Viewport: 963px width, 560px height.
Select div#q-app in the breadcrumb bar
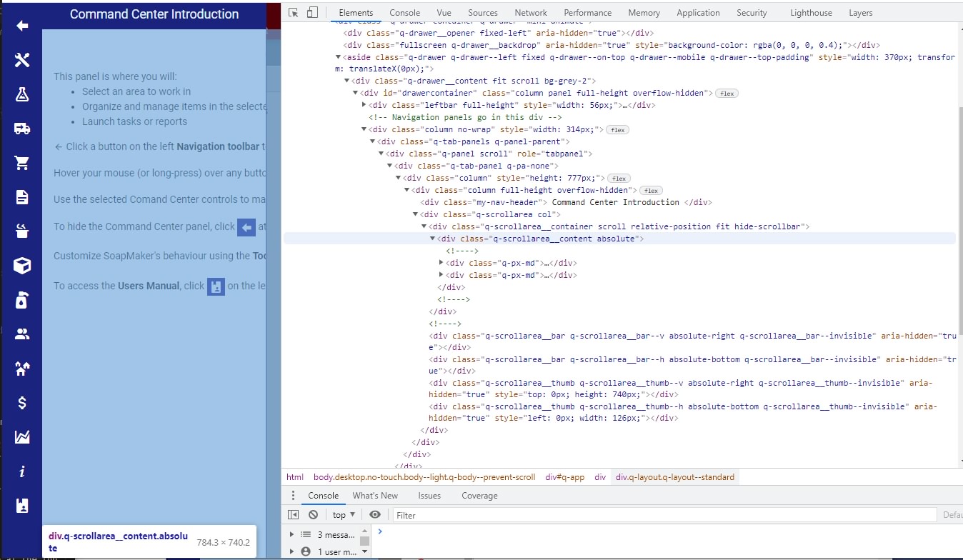tap(565, 476)
